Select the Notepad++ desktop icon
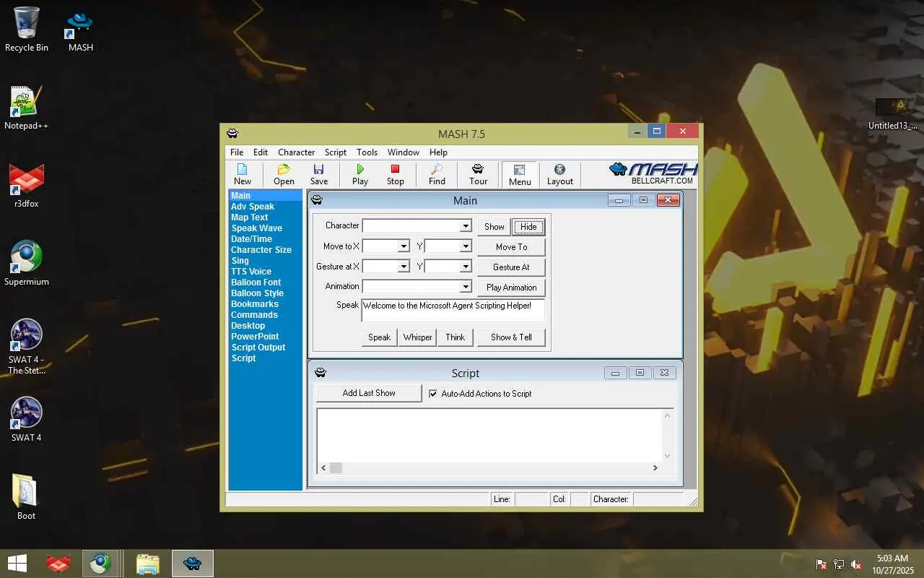The image size is (924, 578). pyautogui.click(x=27, y=108)
